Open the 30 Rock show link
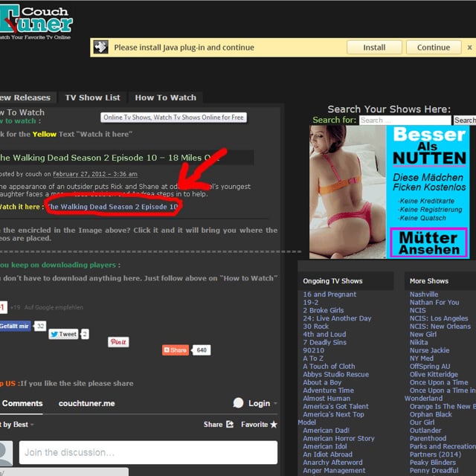476x476 pixels. click(x=315, y=327)
